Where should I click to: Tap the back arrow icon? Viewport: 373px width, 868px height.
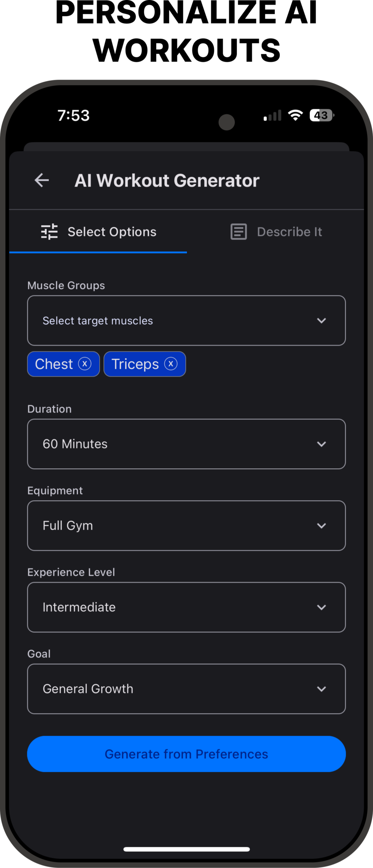[42, 180]
